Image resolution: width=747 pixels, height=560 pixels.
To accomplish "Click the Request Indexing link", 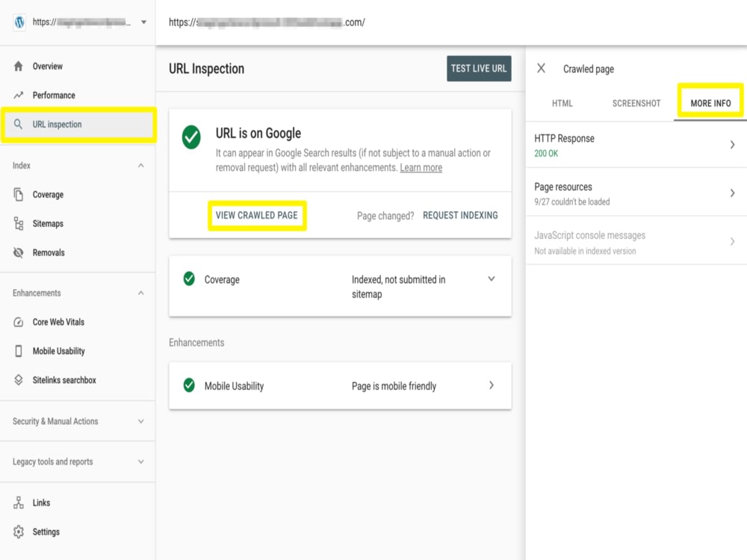I will (460, 215).
